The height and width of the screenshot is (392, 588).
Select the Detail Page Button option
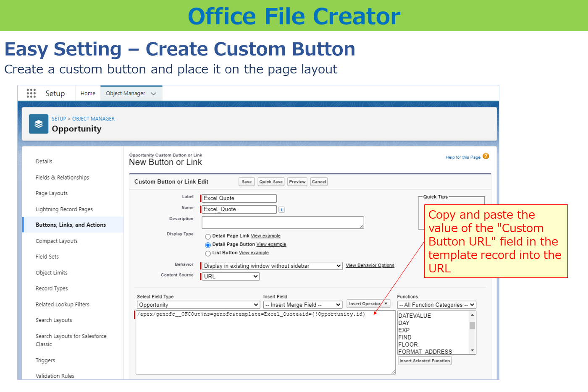click(208, 245)
